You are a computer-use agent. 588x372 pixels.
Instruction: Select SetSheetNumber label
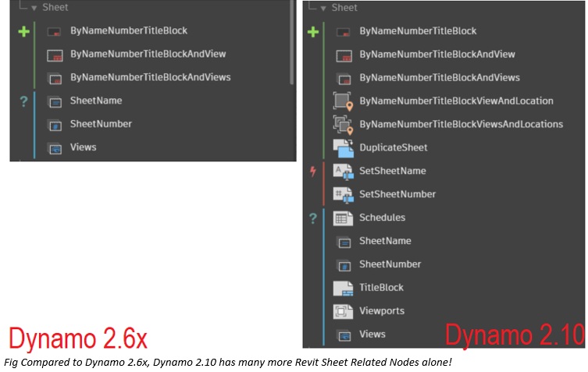click(397, 193)
